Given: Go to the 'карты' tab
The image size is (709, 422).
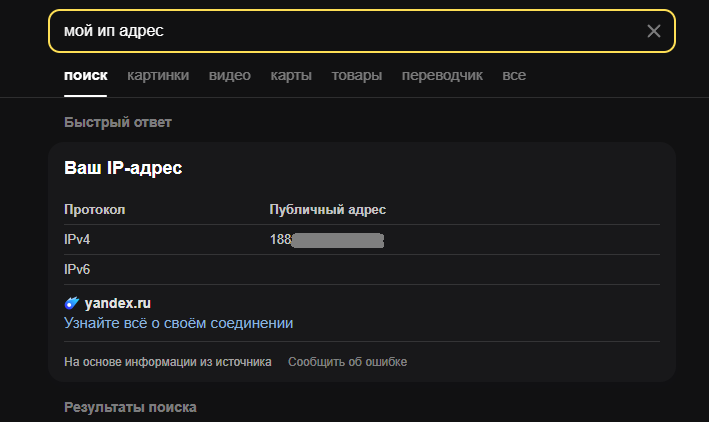Looking at the screenshot, I should tap(291, 75).
